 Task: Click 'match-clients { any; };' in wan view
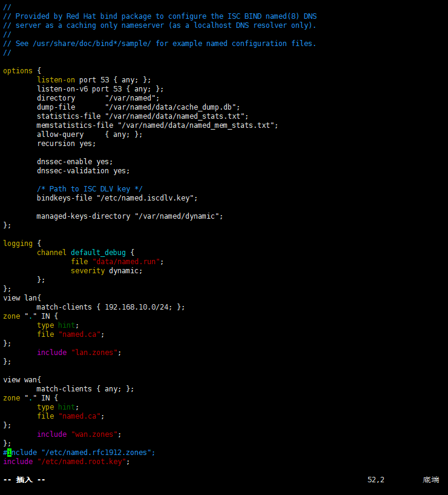tap(85, 389)
